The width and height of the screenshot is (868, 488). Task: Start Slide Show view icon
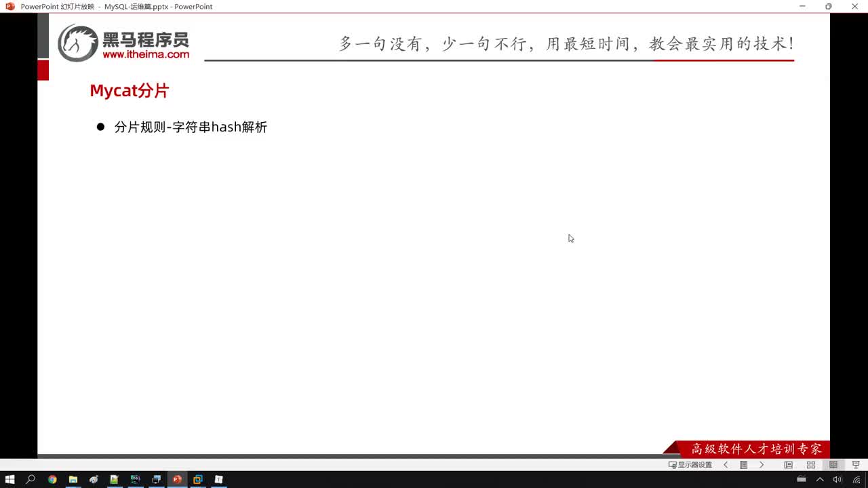coord(856,465)
